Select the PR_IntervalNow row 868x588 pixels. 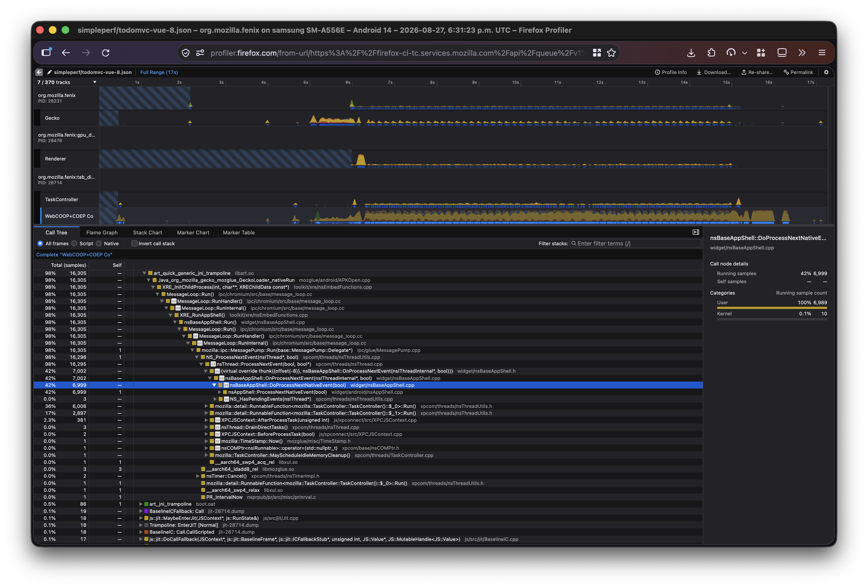point(368,497)
